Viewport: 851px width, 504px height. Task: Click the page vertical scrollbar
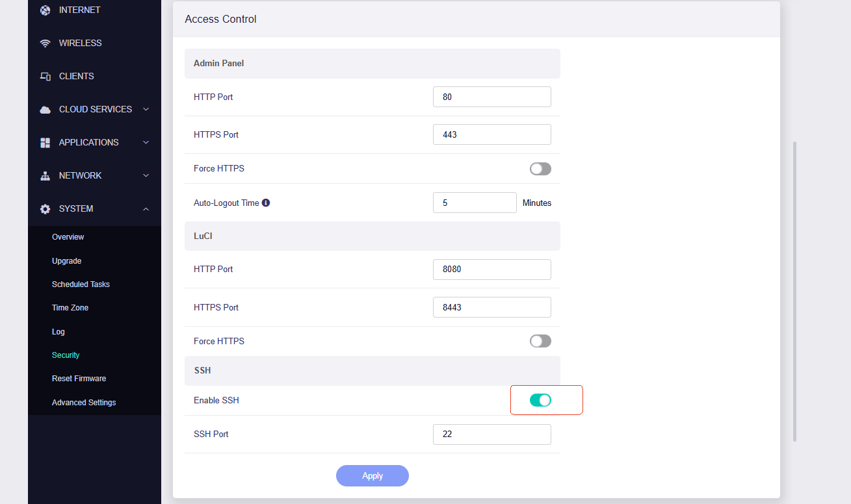(x=794, y=291)
